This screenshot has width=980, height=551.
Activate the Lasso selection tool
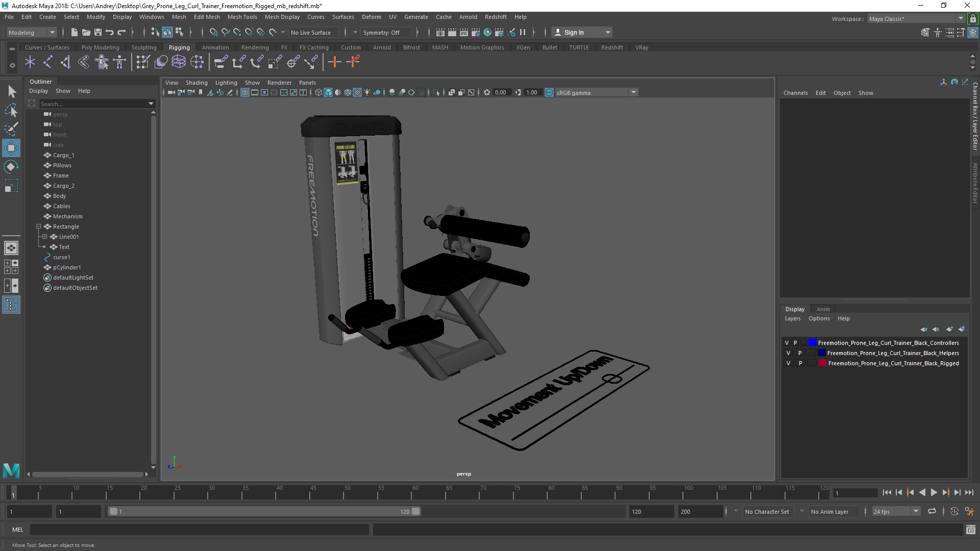[11, 111]
